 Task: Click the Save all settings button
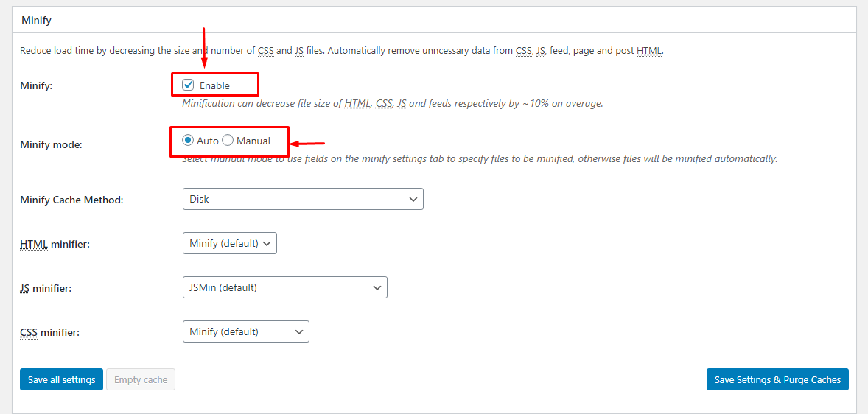tap(61, 379)
